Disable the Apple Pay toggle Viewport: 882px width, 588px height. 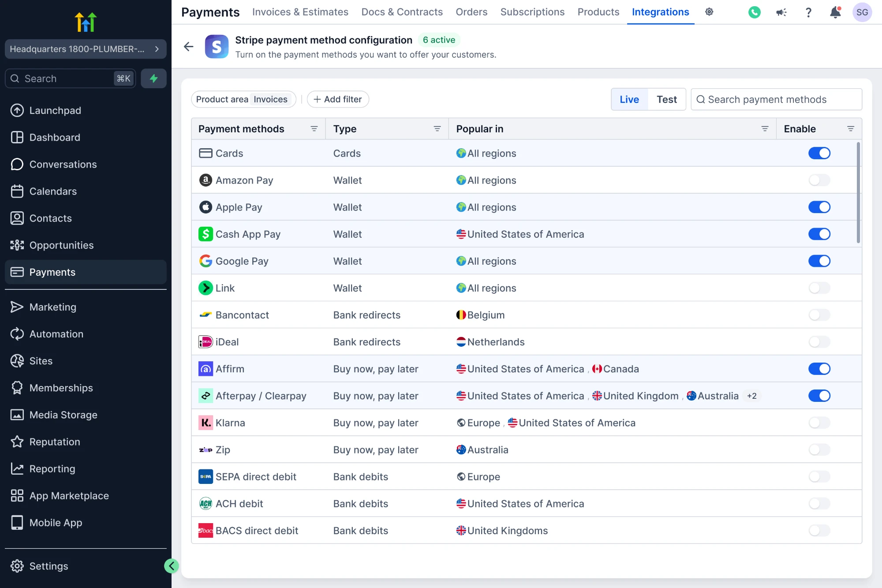tap(819, 207)
